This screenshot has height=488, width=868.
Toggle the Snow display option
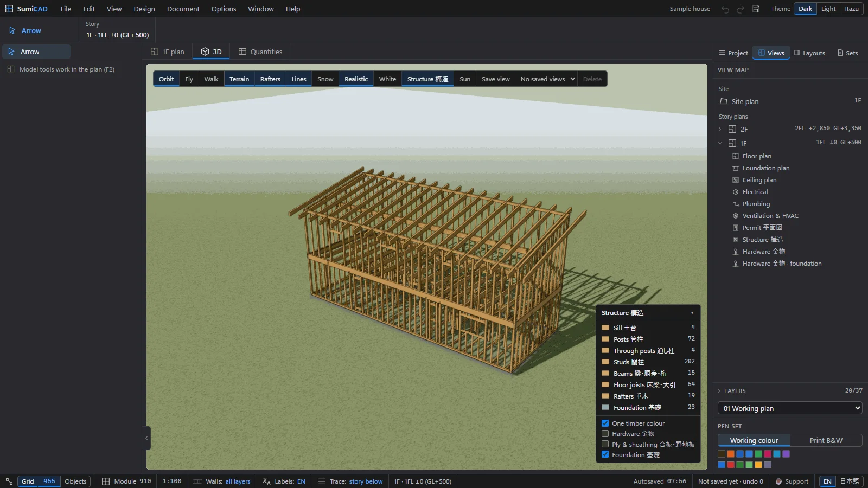pos(325,79)
